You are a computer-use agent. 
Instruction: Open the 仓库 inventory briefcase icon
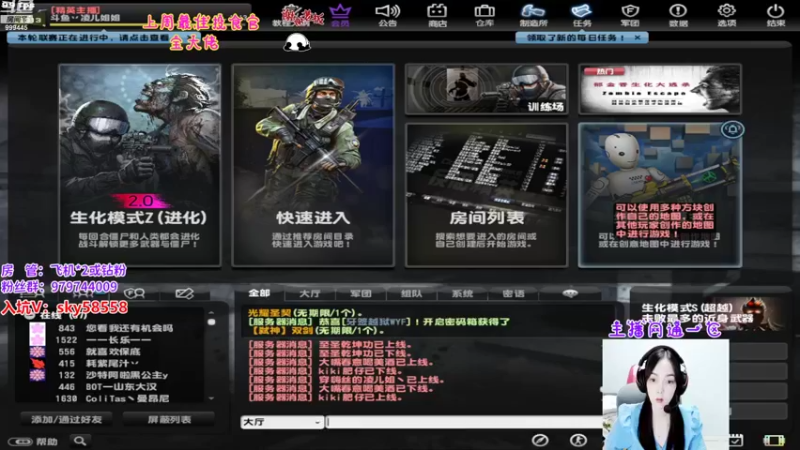[484, 15]
